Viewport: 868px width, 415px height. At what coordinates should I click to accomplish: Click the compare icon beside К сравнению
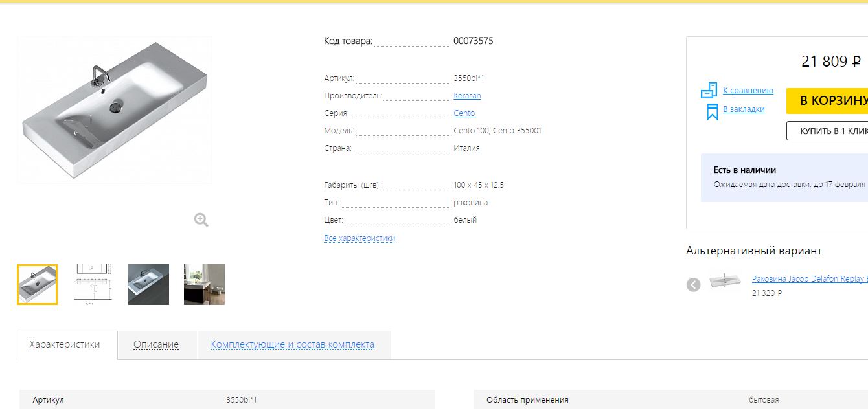(x=709, y=91)
